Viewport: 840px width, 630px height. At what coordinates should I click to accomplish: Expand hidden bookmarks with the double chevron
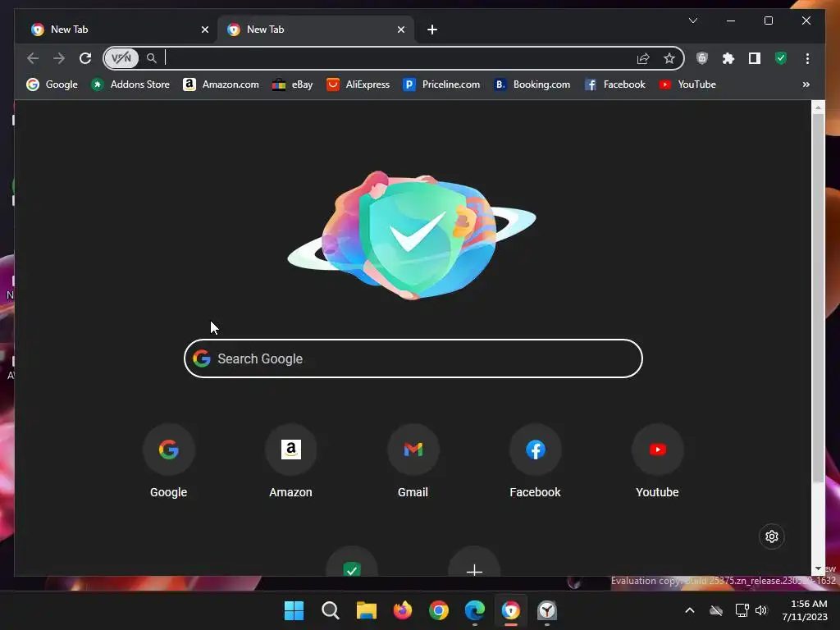(806, 84)
